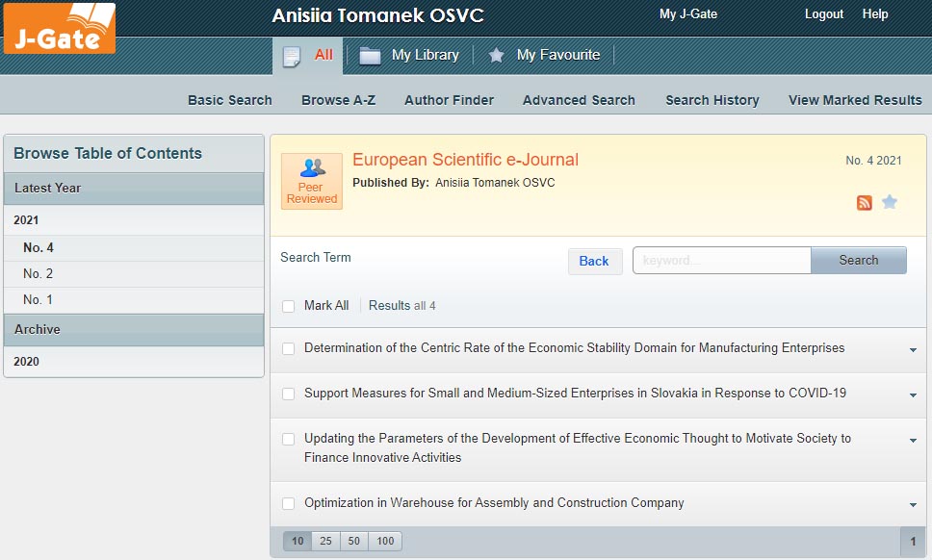This screenshot has width=932, height=560.
Task: Click the keyword search input field
Action: [x=721, y=260]
